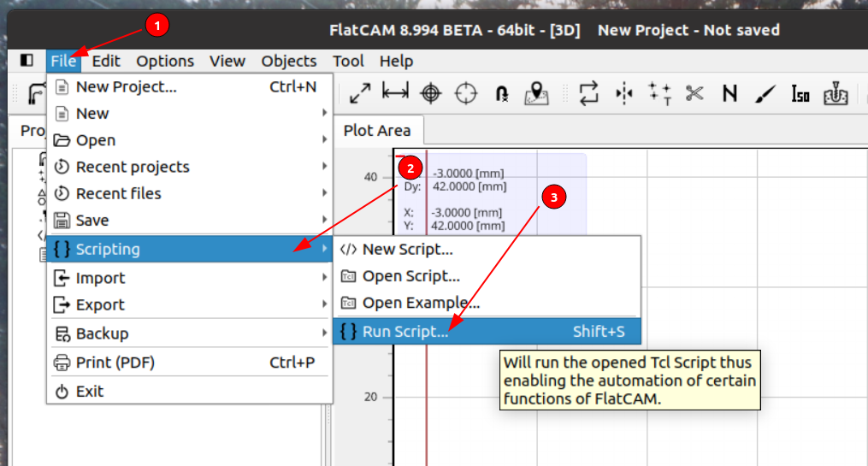Select Open Example... in Scripting submenu
The height and width of the screenshot is (466, 868).
(487, 303)
